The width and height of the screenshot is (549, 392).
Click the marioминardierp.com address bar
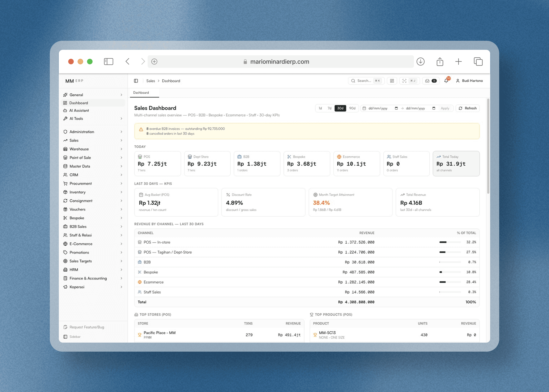pos(281,62)
